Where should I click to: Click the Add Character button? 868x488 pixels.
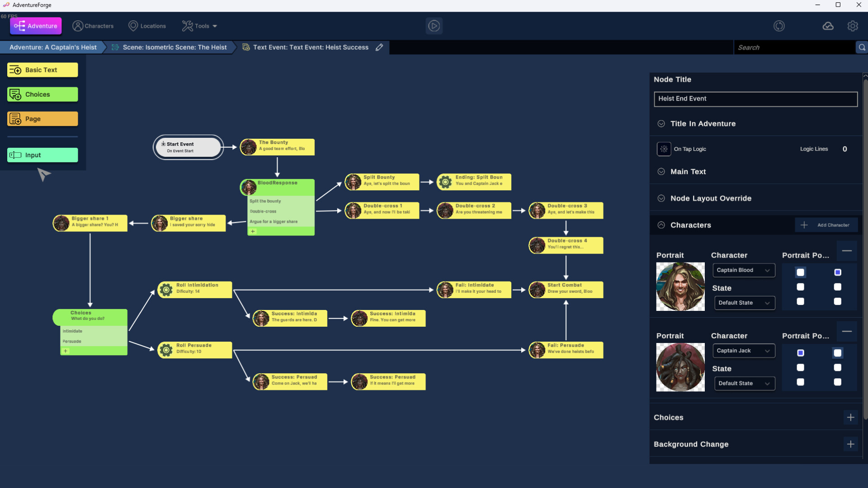point(827,225)
